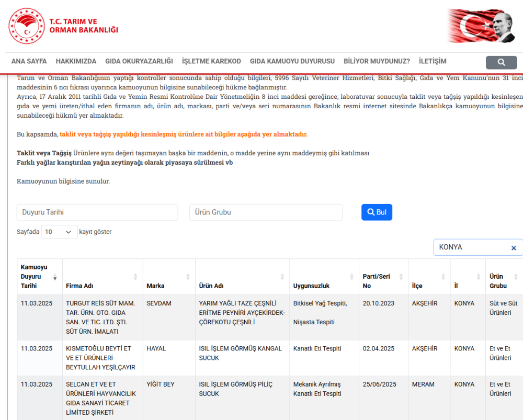Select the YİĞİT BEY brand cell
The width and height of the screenshot is (523, 420).
tap(169, 399)
